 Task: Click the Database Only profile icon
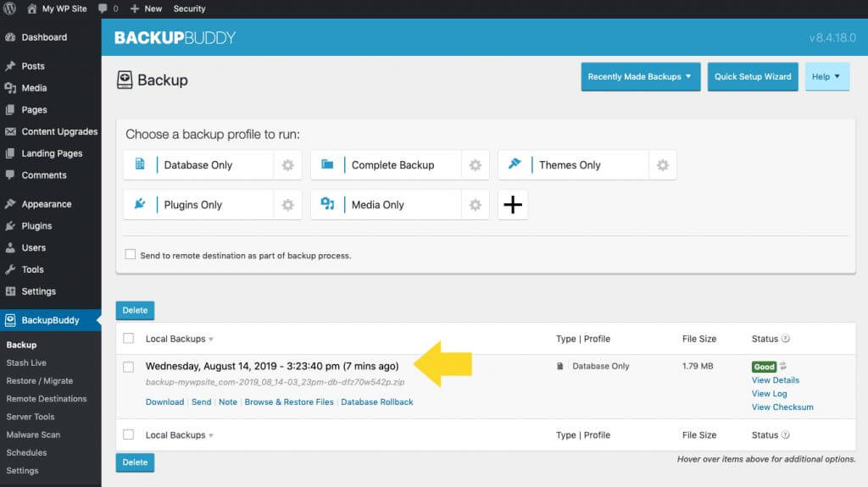pos(140,164)
